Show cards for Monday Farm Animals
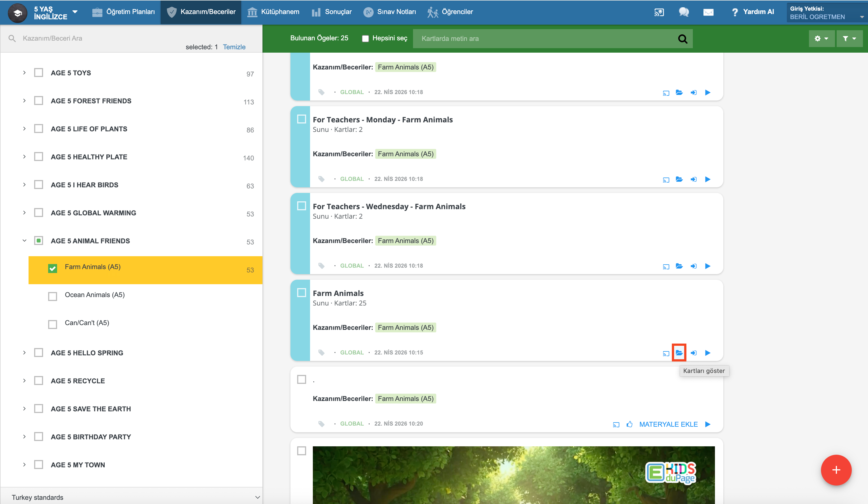868x504 pixels. 679,179
